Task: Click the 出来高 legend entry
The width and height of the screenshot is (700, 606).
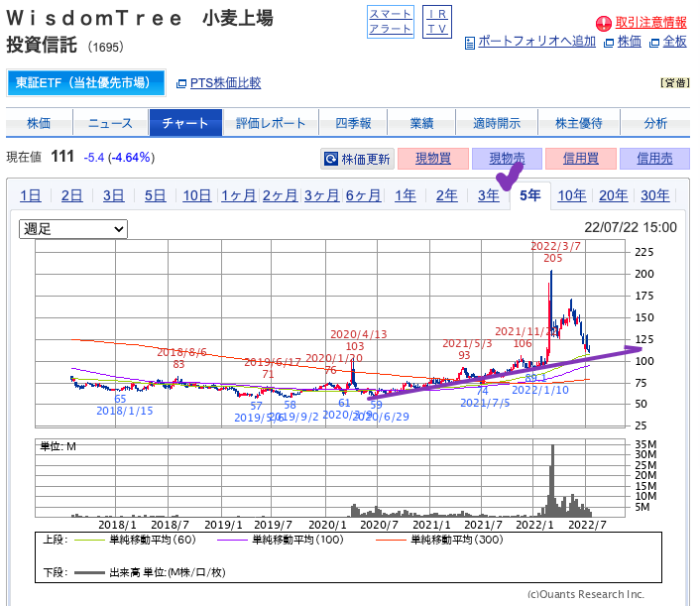Action: pyautogui.click(x=150, y=572)
